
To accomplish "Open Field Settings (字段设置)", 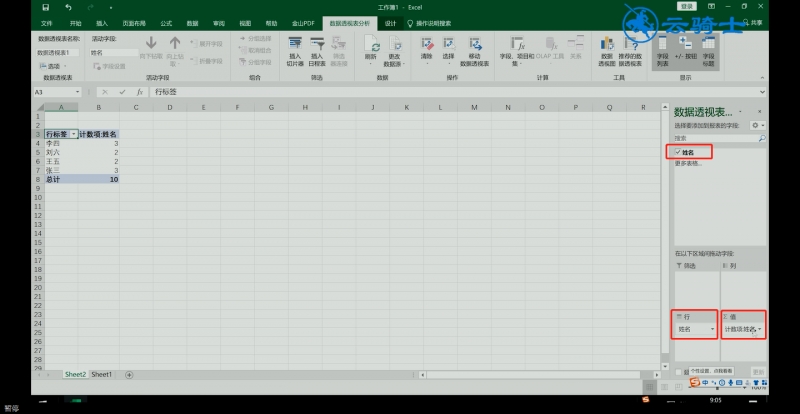I will (109, 66).
